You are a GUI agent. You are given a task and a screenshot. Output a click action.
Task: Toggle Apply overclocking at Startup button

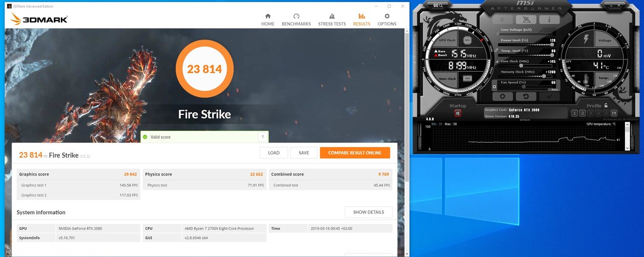point(457,113)
